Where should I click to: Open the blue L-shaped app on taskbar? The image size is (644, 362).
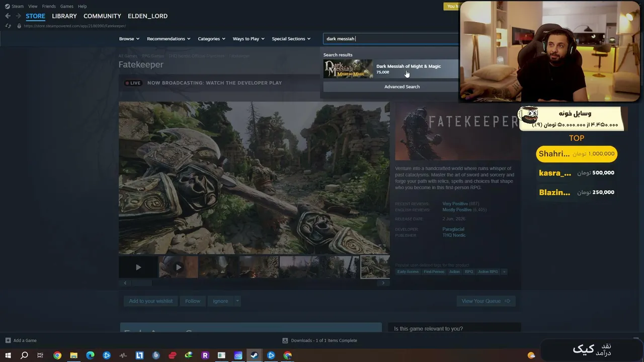(x=139, y=355)
